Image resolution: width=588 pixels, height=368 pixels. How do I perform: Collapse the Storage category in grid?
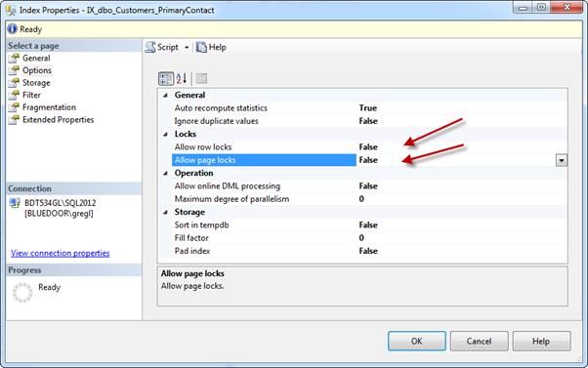pyautogui.click(x=165, y=212)
